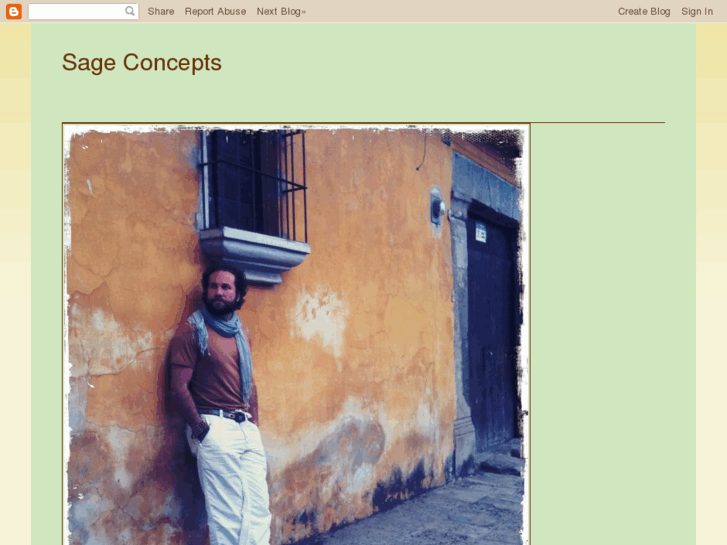
Task: Click the » arrow after Next Blog
Action: [304, 12]
